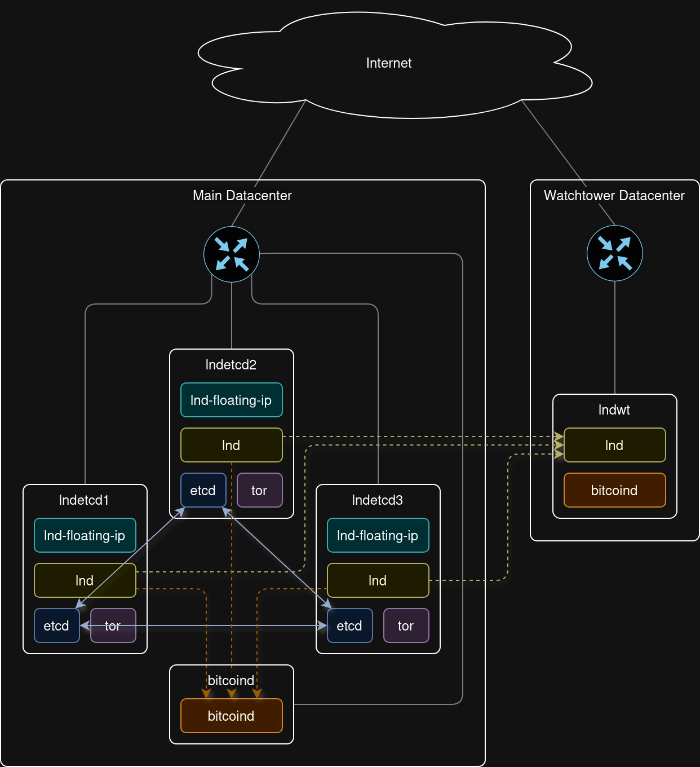Select the lnd node in lndetcd3
The image size is (700, 767).
click(x=378, y=580)
